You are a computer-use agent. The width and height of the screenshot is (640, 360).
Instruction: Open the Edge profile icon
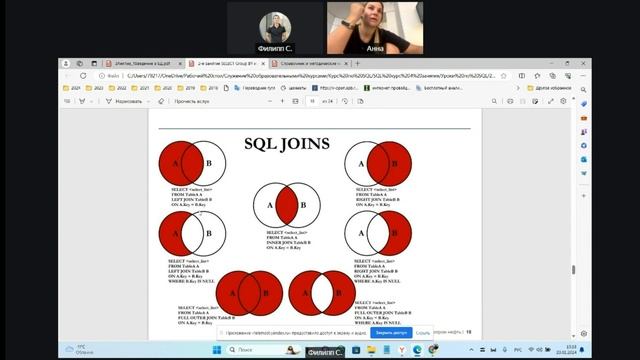tap(66, 64)
